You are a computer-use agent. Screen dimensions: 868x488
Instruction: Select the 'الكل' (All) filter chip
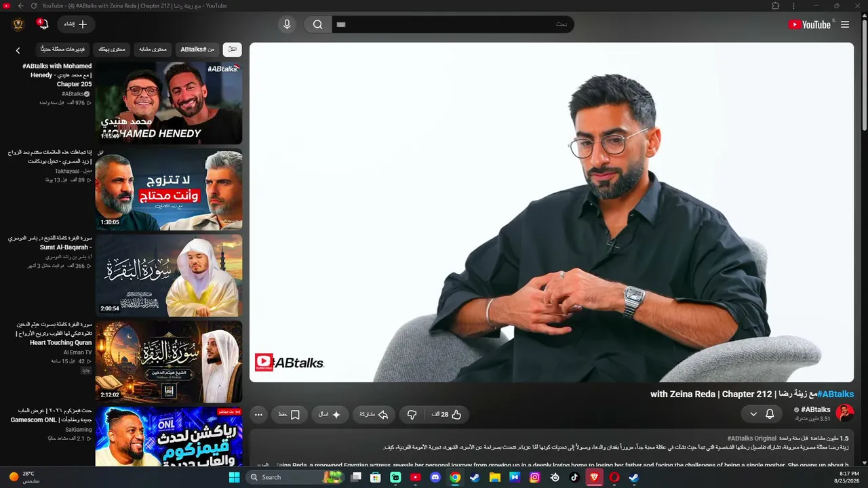tap(232, 49)
